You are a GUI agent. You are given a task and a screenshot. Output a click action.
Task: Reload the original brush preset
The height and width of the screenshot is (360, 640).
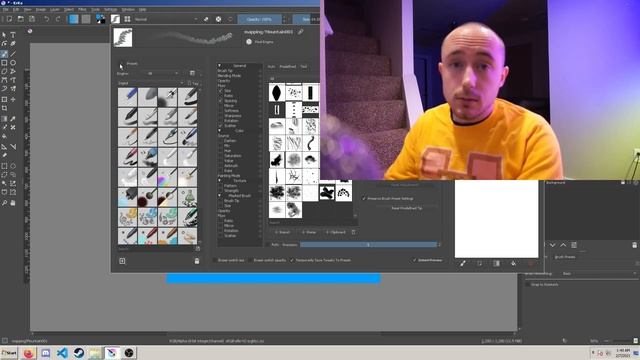pos(231,19)
